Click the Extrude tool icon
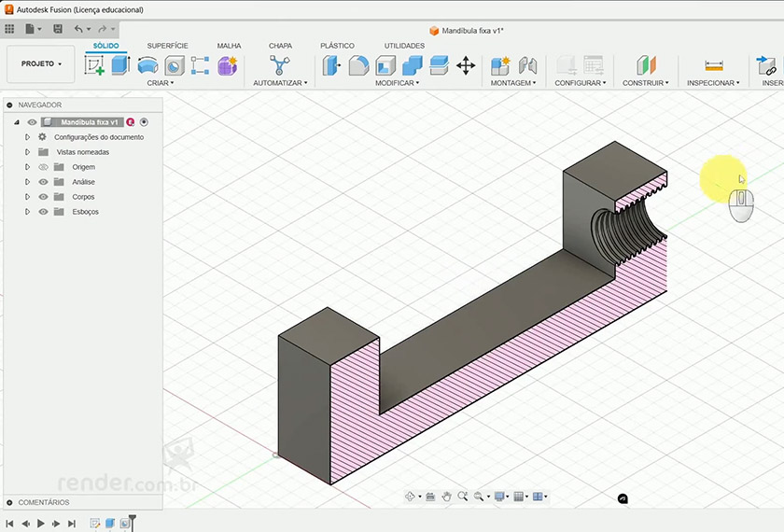Image resolution: width=784 pixels, height=532 pixels. [x=120, y=65]
